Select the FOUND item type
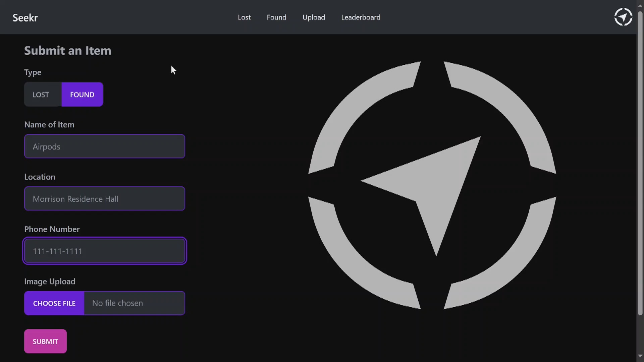This screenshot has width=644, height=362. point(82,95)
